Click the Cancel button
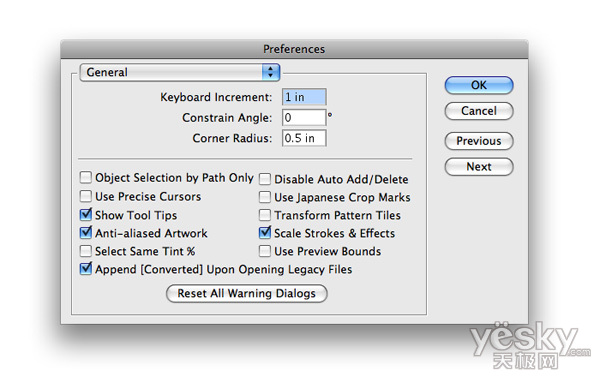The image size is (600, 377). [479, 111]
